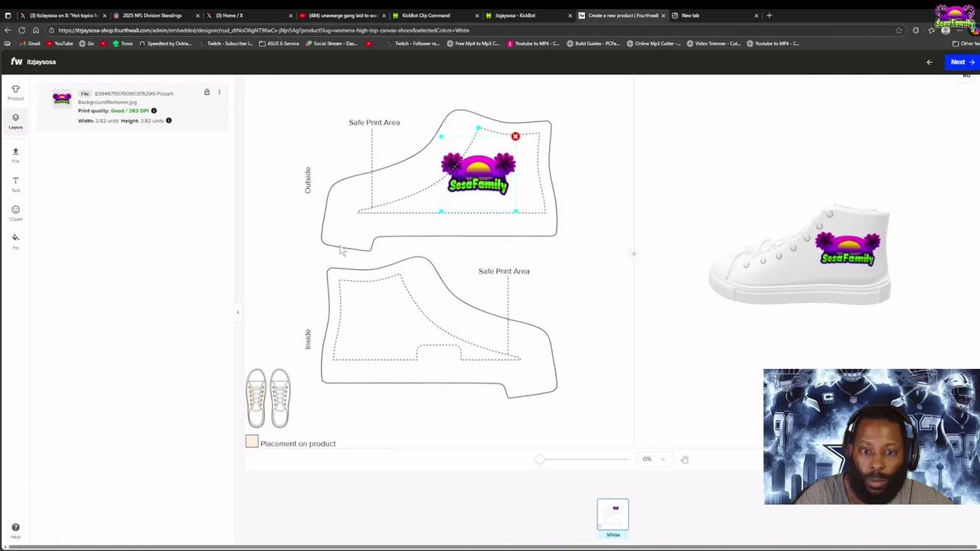Select the Layers sidebar icon
This screenshot has width=980, height=551.
tap(15, 121)
